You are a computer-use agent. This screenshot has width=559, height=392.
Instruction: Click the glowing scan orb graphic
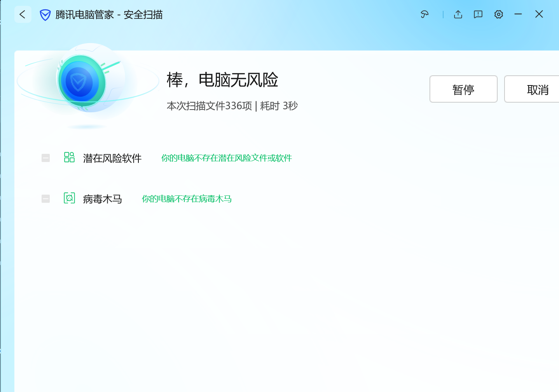pos(82,82)
